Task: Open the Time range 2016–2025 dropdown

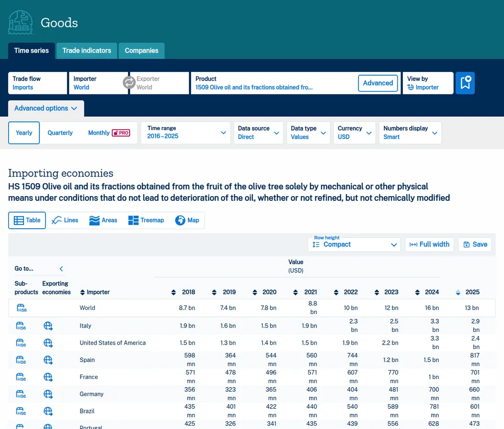Action: [186, 133]
